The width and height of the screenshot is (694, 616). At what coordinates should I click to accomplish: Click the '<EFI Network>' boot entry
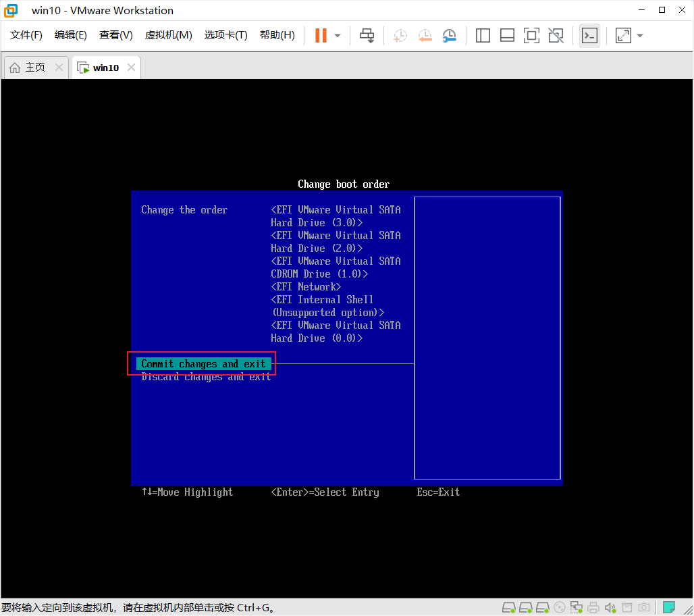click(x=306, y=287)
